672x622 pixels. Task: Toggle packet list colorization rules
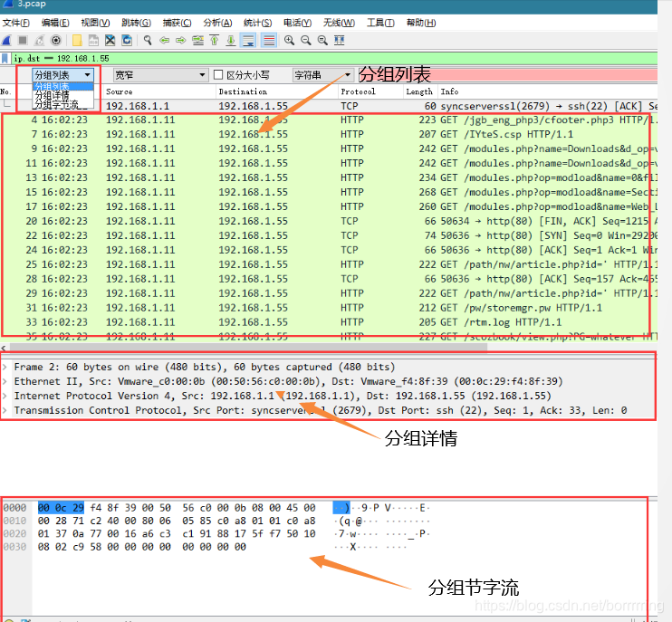coord(269,41)
